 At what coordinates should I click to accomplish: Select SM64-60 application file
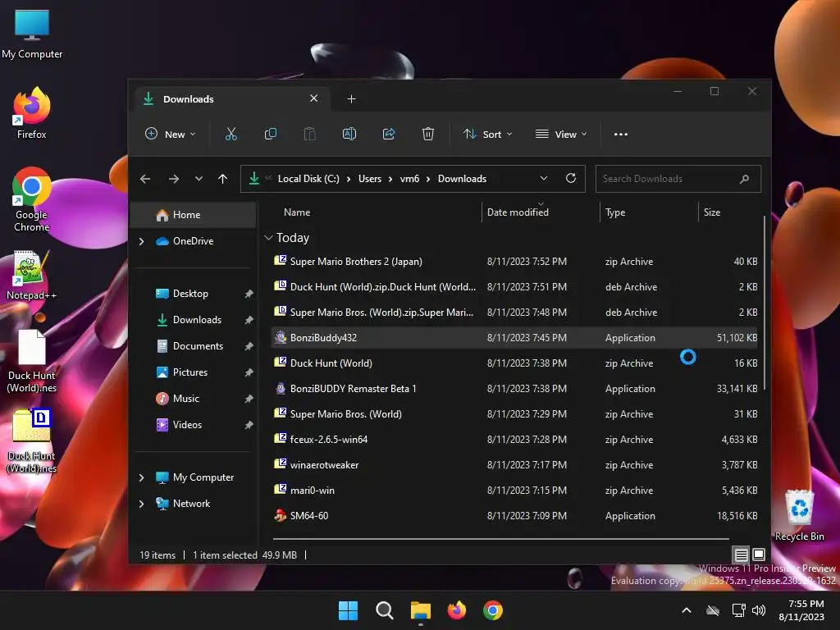(514, 516)
